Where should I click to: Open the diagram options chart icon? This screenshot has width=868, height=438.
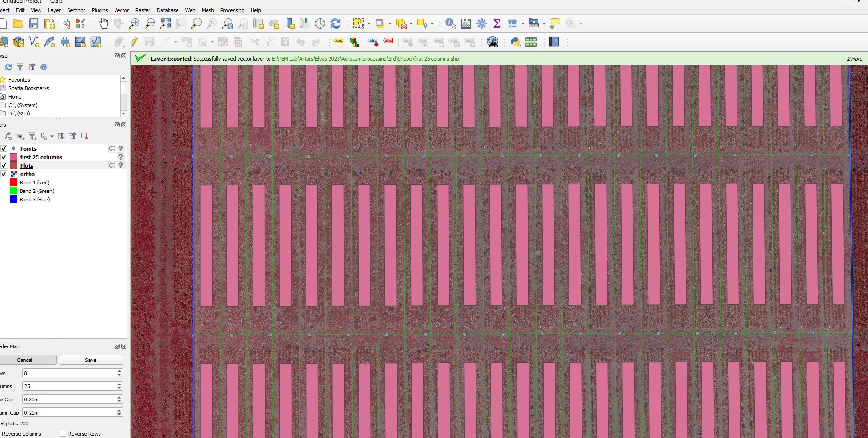click(354, 42)
